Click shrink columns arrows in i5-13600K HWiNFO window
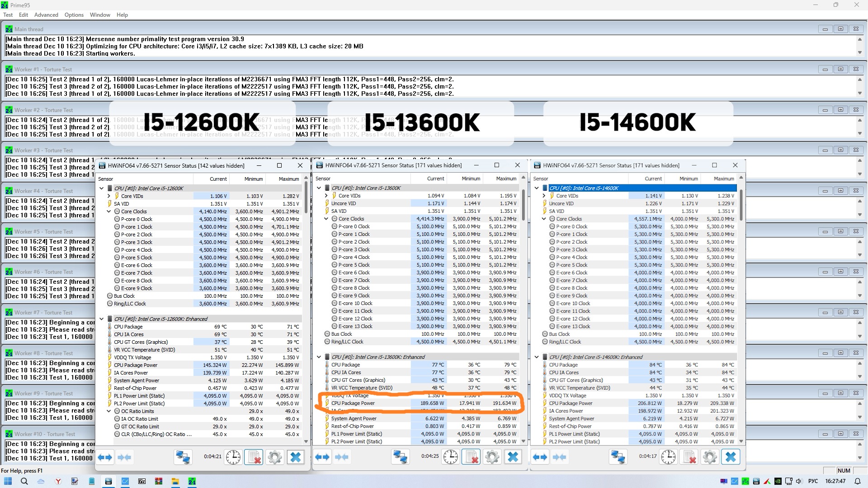This screenshot has height=488, width=868. coord(342,457)
